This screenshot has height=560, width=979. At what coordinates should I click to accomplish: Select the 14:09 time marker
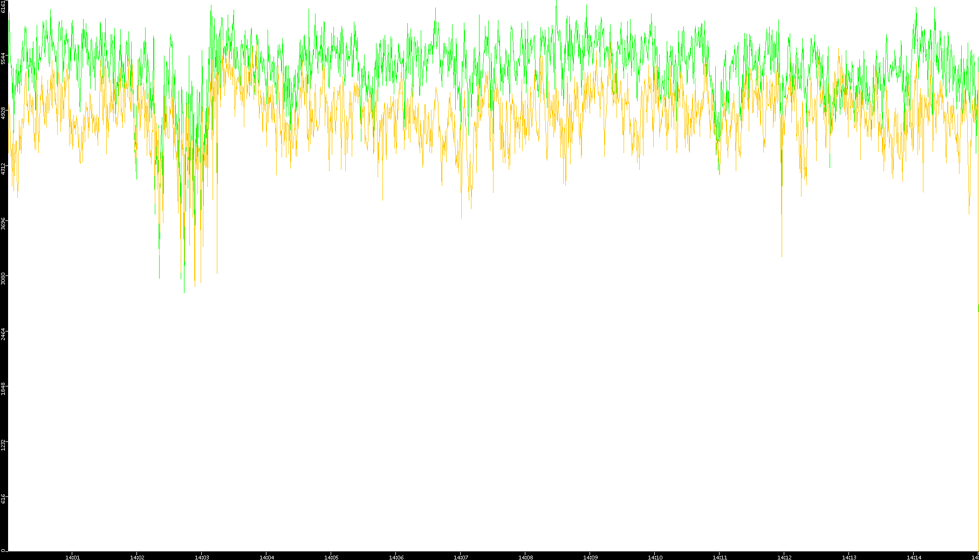tap(590, 557)
